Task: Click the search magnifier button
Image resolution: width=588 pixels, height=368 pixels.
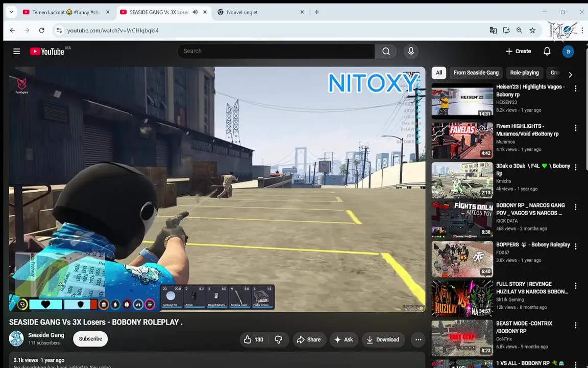Action: [x=386, y=52]
